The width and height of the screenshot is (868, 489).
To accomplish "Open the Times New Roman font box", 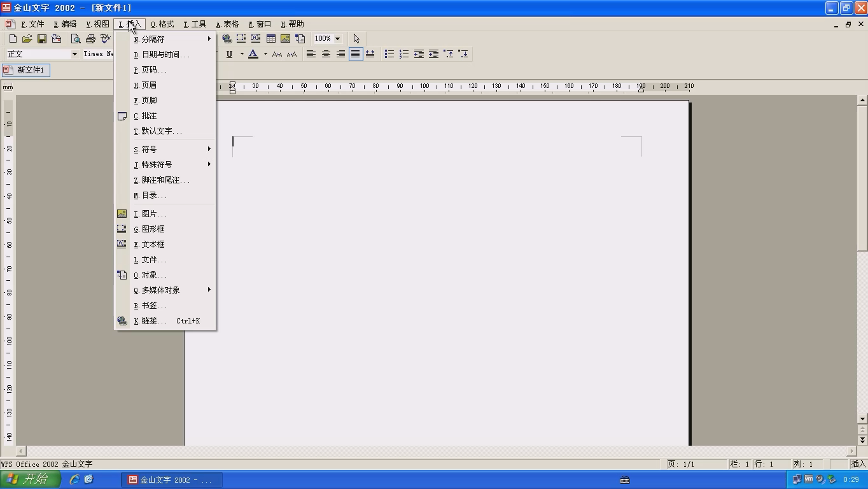I will tap(98, 54).
